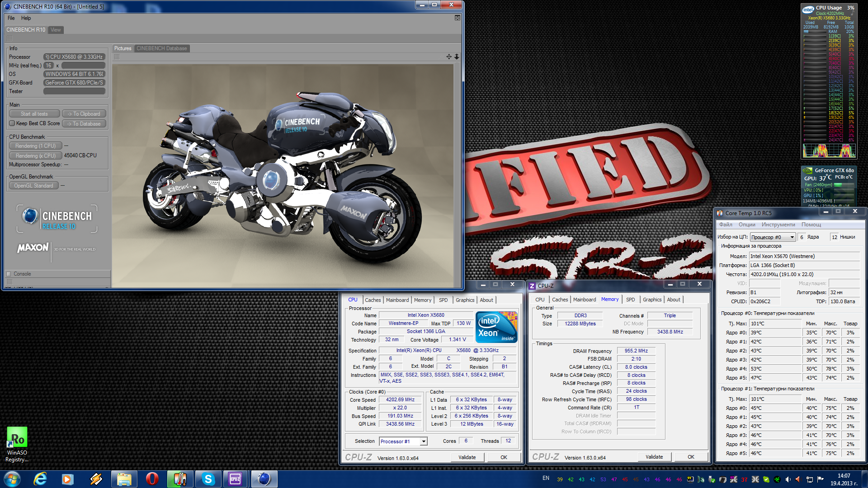Click the rendered motorcycle picture

pyautogui.click(x=283, y=176)
